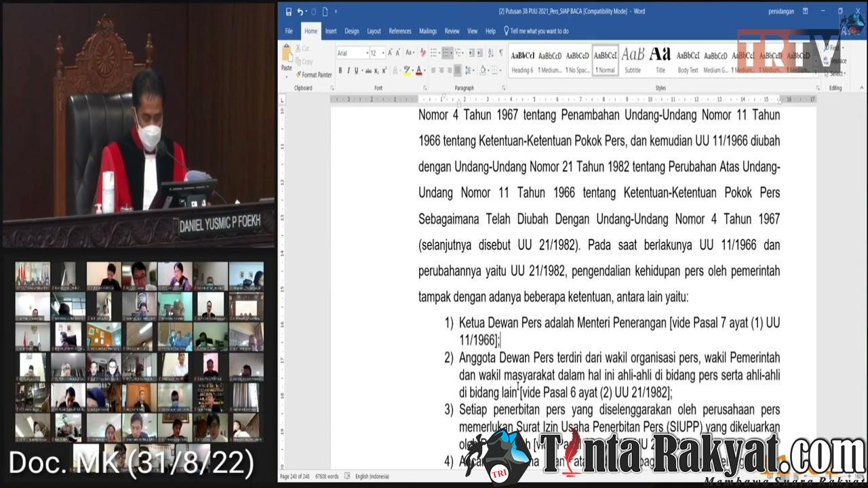
Task: Open the underline style arrow
Action: (x=362, y=70)
